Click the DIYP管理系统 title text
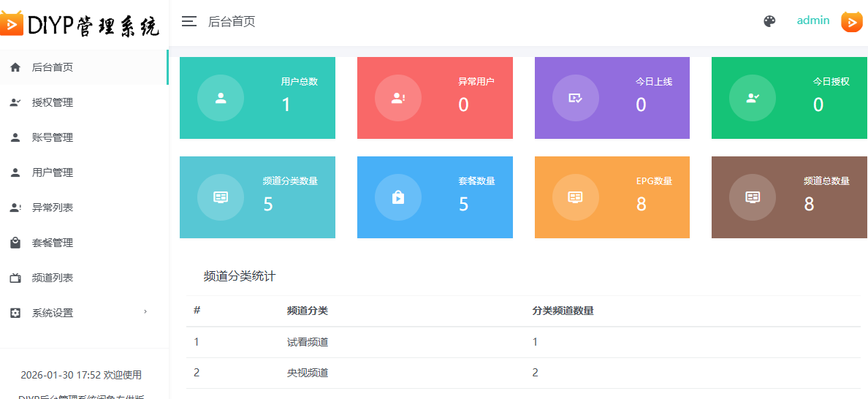 pyautogui.click(x=94, y=25)
